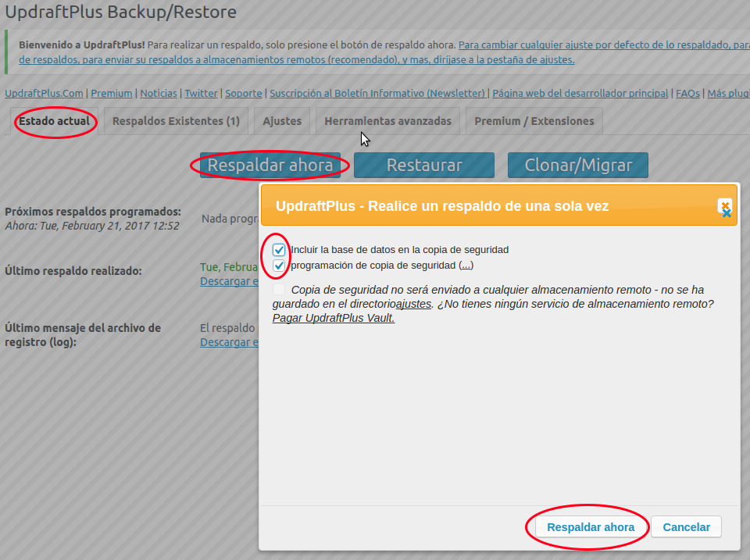The width and height of the screenshot is (750, 560).
Task: Open the 'Respaldos Existentes (1)' tab
Action: 176,121
